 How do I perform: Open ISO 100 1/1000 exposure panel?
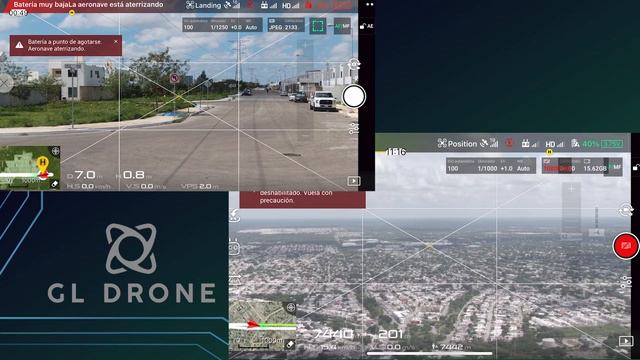click(x=491, y=166)
